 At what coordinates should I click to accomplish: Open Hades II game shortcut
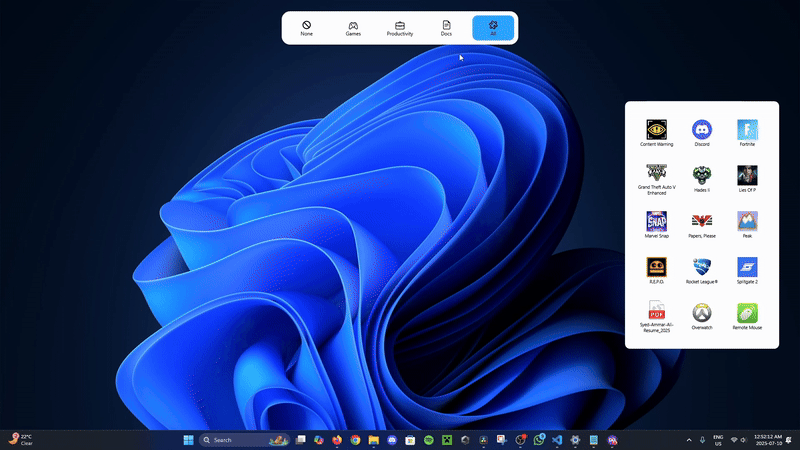tap(701, 176)
